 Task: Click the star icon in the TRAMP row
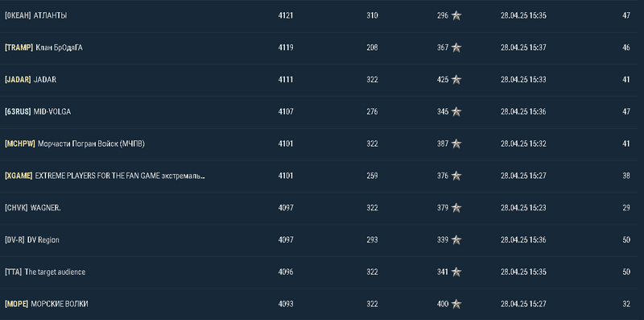(456, 48)
